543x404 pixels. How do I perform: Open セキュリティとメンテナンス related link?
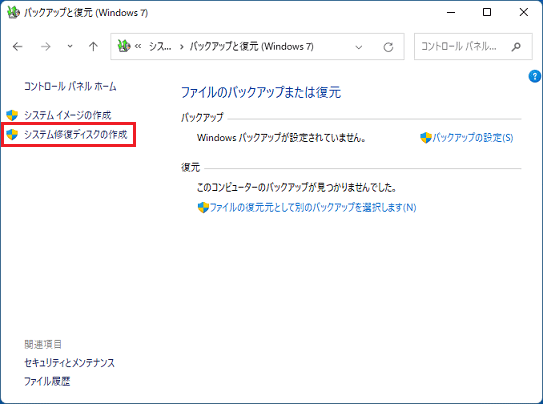pos(69,363)
